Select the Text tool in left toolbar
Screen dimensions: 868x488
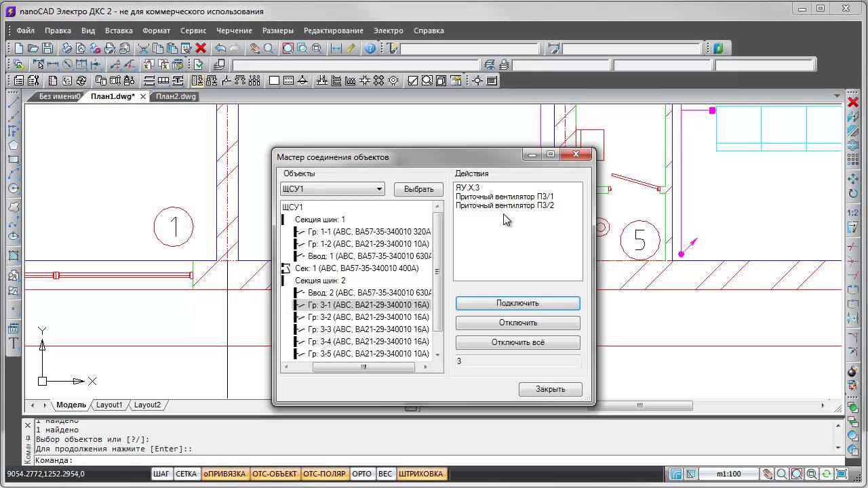13,343
